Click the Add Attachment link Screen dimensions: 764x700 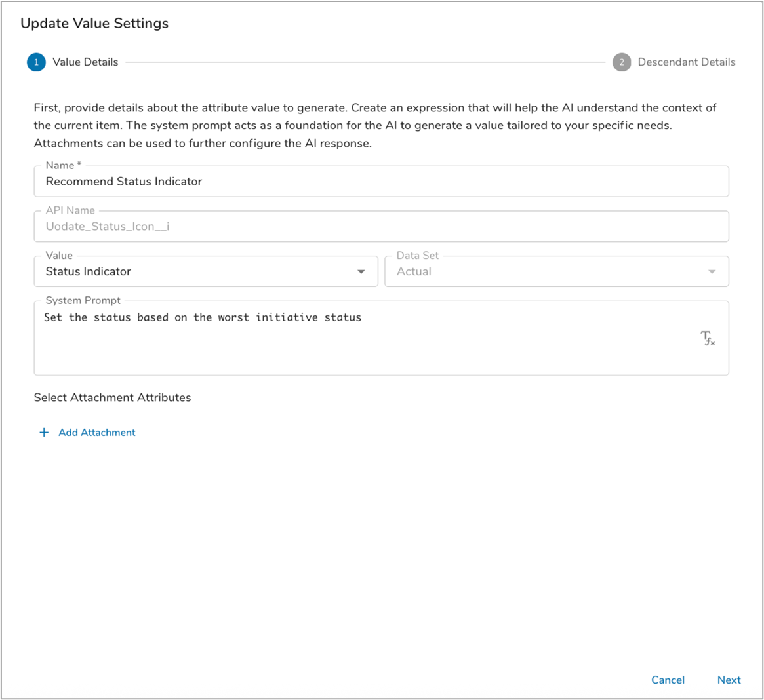96,433
